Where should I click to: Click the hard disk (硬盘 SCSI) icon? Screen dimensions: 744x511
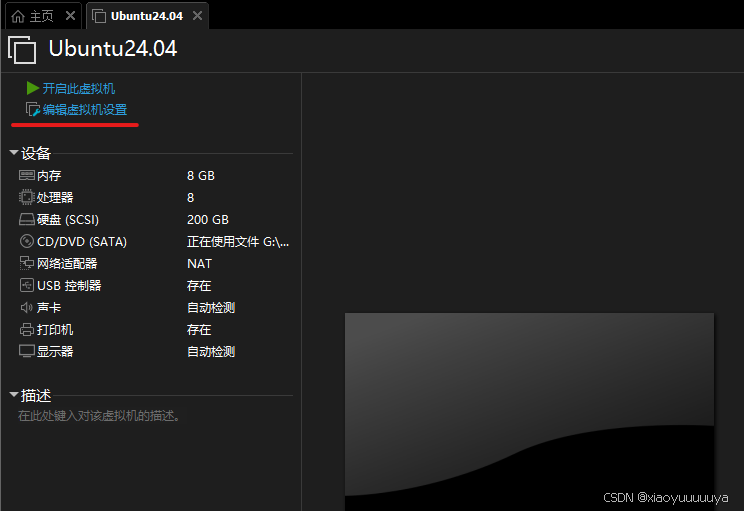point(27,219)
